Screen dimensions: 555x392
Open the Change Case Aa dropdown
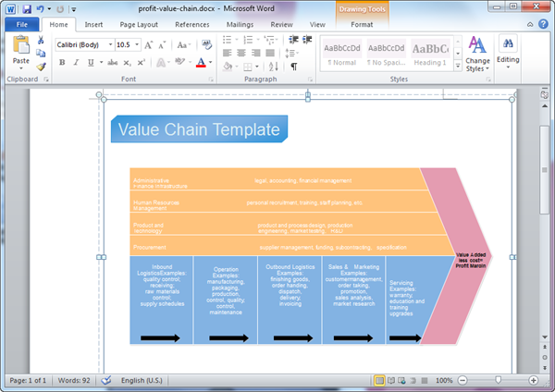184,45
